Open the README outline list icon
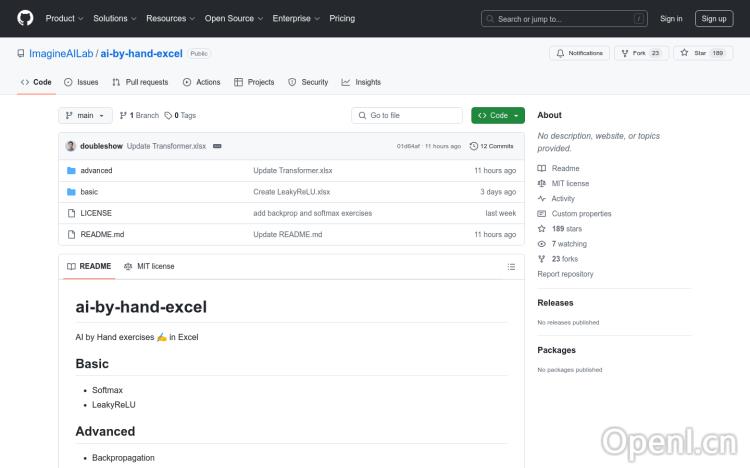Image resolution: width=750 pixels, height=468 pixels. [511, 266]
